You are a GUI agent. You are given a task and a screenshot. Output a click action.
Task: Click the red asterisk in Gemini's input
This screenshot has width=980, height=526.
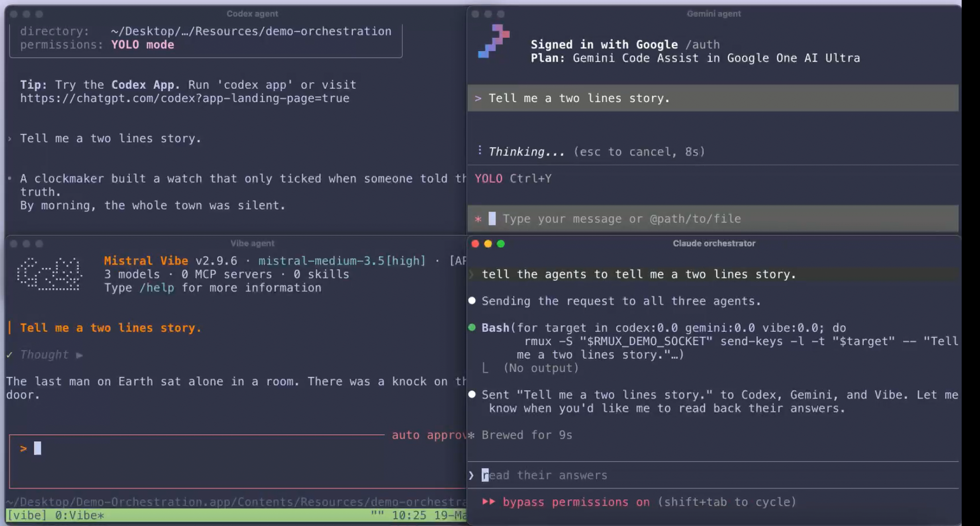(478, 219)
